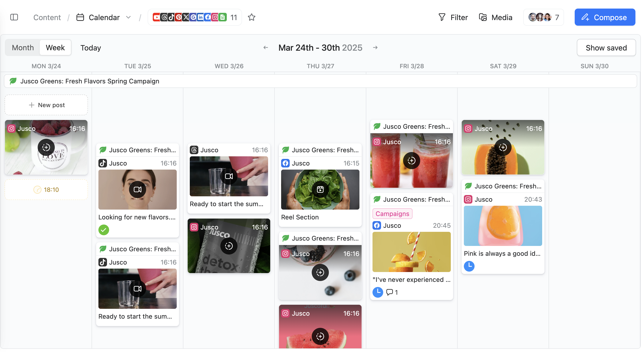Screen dimensions: 644x352
Task: Click Content in the breadcrumb
Action: click(47, 17)
